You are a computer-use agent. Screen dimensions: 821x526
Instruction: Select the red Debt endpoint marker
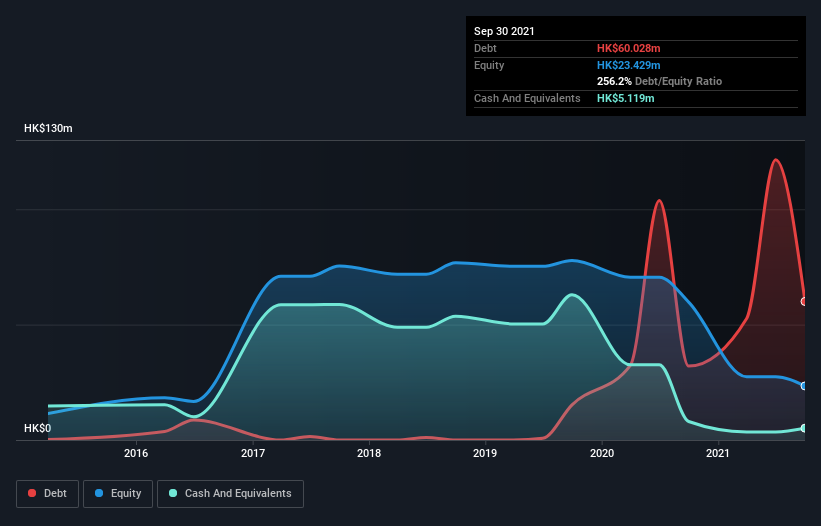pos(804,301)
